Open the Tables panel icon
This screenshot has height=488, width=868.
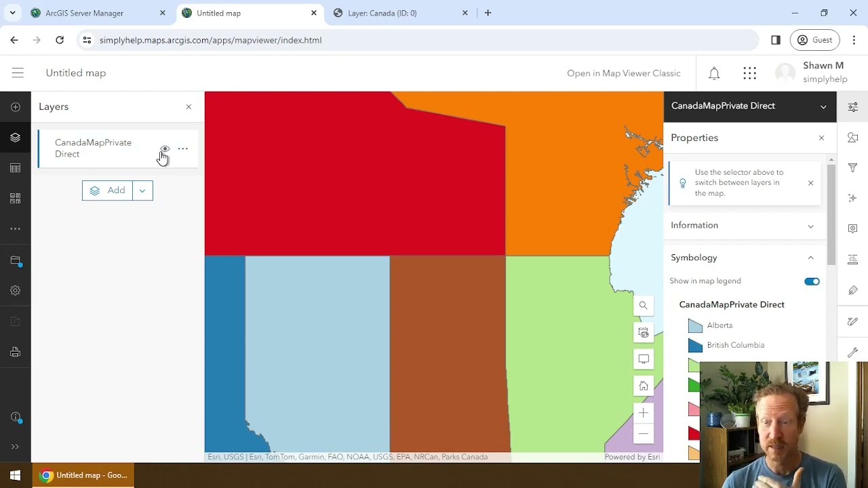tap(15, 168)
